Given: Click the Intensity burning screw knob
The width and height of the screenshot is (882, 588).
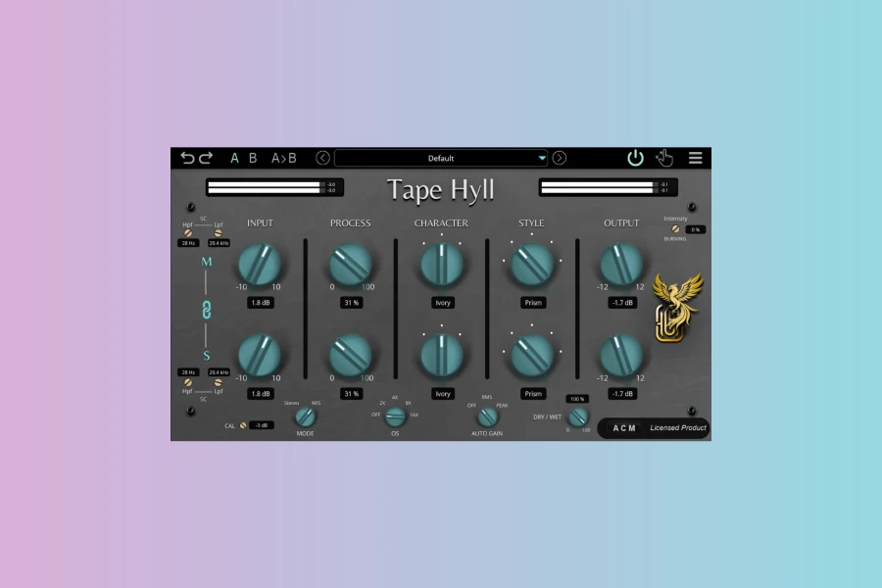Looking at the screenshot, I should [675, 229].
